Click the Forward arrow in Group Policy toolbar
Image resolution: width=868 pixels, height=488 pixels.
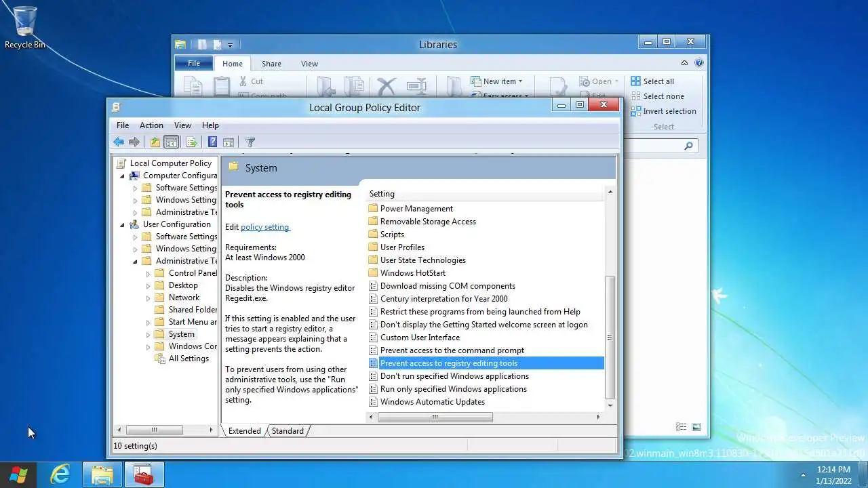tap(134, 142)
